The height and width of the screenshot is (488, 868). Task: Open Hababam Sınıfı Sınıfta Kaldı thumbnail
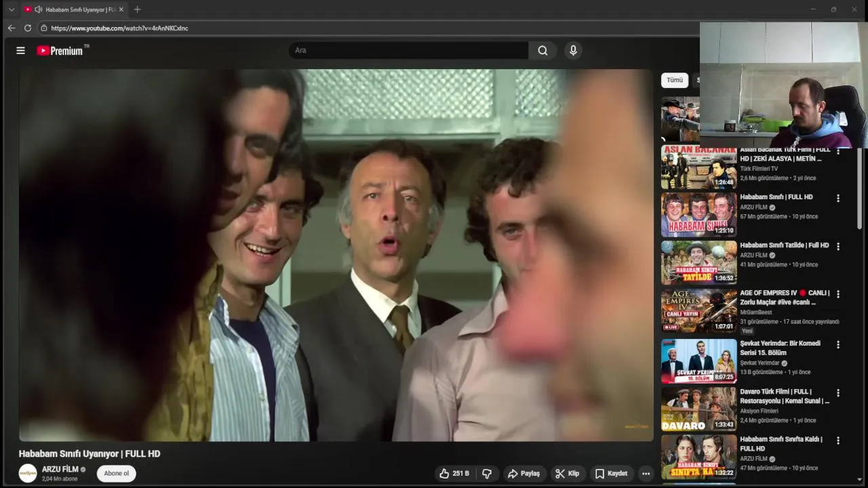(698, 457)
